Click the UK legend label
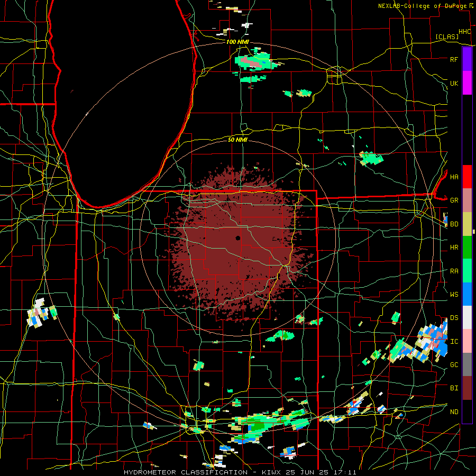476x476 pixels. pos(454,83)
